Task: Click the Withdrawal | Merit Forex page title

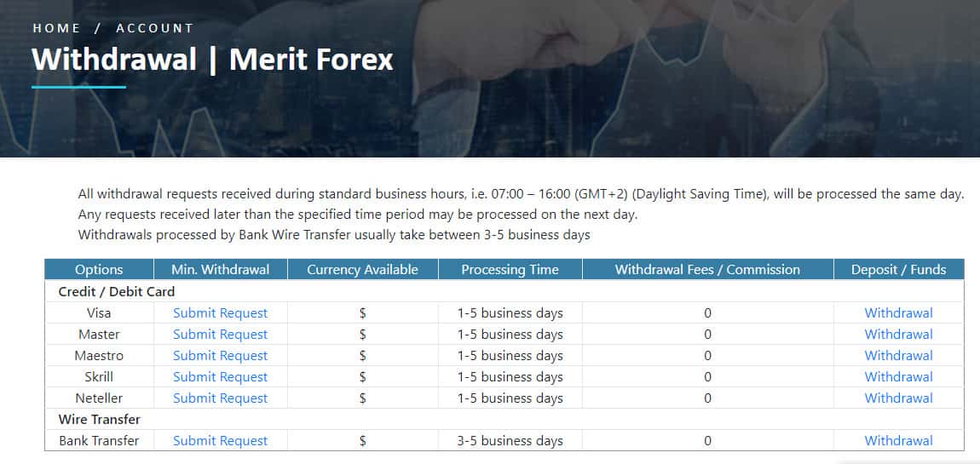Action: coord(212,60)
